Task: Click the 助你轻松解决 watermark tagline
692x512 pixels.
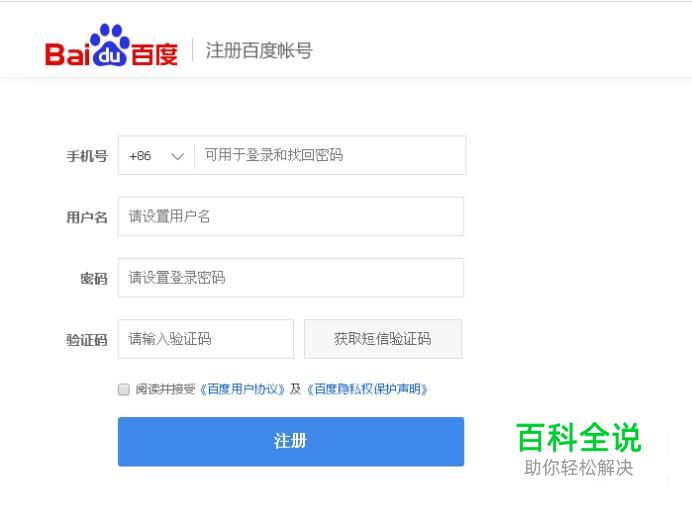Action: (x=579, y=468)
